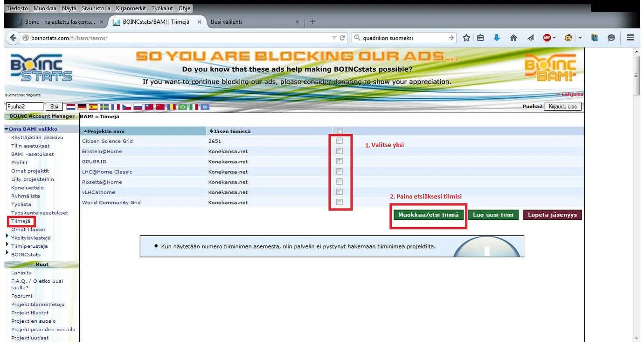Check the Citizen Science Grid checkbox
The image size is (644, 346).
339,141
